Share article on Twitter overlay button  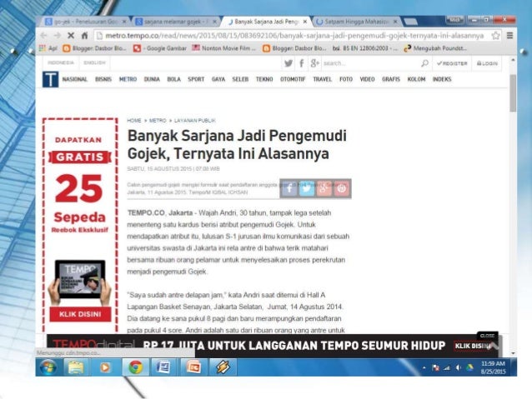click(x=307, y=188)
